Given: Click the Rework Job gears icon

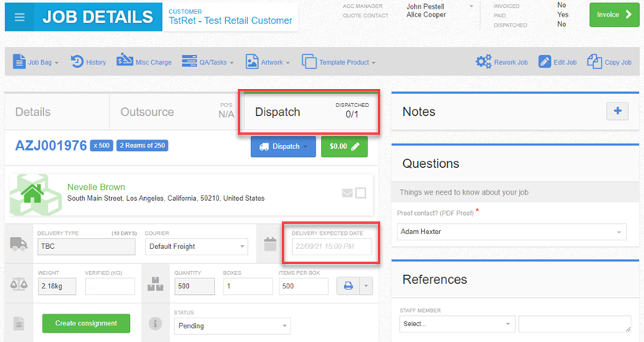Looking at the screenshot, I should click(483, 61).
